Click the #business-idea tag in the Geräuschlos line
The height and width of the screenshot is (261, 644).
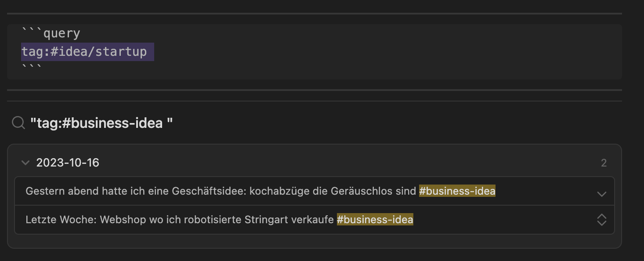pyautogui.click(x=457, y=191)
